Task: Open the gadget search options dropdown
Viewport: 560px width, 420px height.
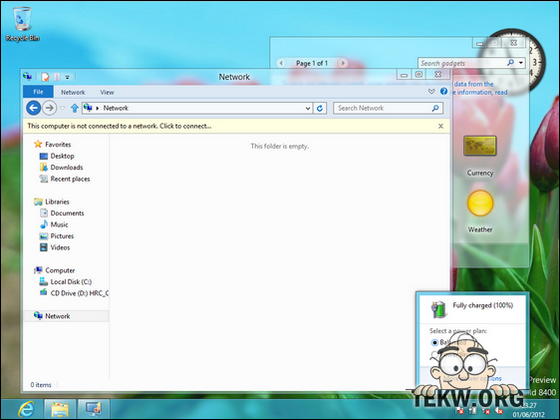Action: pyautogui.click(x=521, y=63)
